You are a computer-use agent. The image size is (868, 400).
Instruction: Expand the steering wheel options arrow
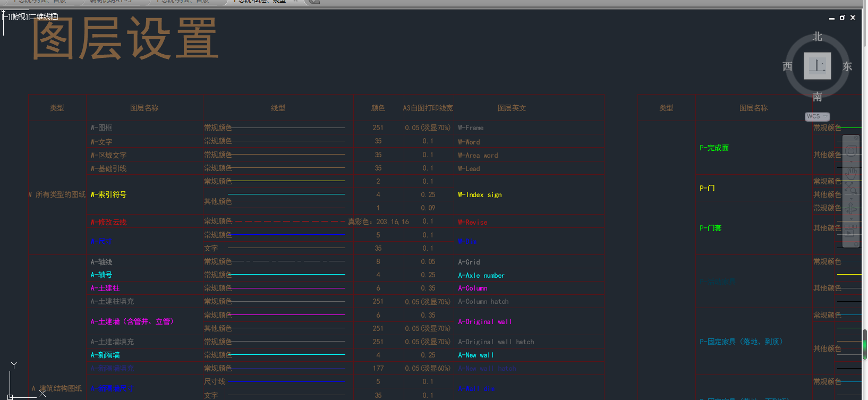tap(851, 161)
